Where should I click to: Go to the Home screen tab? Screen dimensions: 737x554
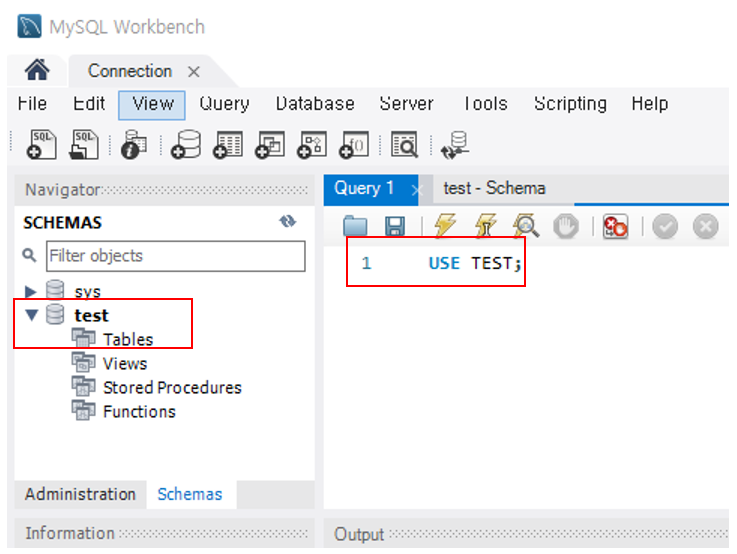(x=37, y=70)
